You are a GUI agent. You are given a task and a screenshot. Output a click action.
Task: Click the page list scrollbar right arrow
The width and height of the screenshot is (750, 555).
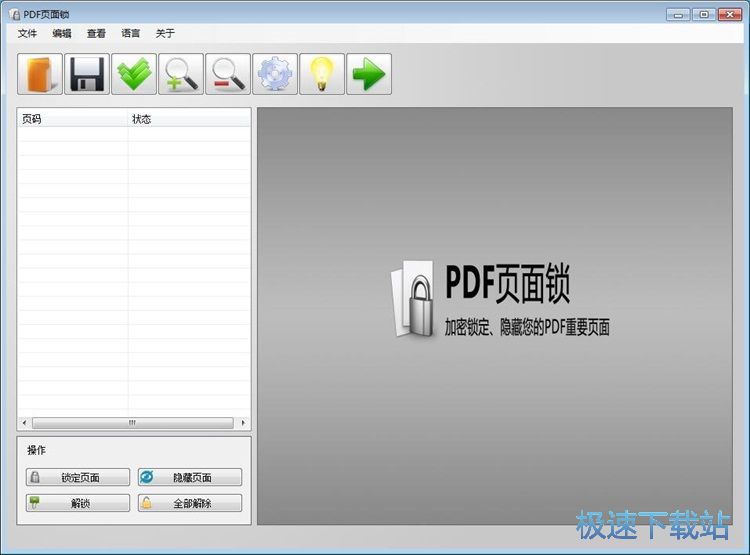point(243,423)
